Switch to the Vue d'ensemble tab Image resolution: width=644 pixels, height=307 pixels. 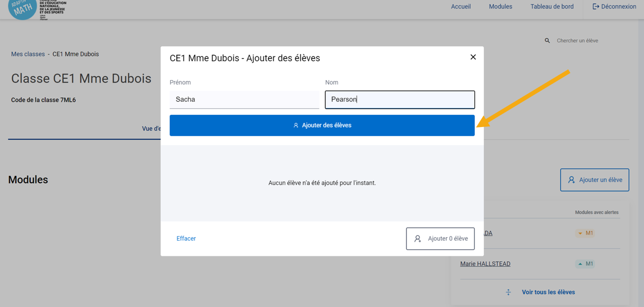[151, 129]
